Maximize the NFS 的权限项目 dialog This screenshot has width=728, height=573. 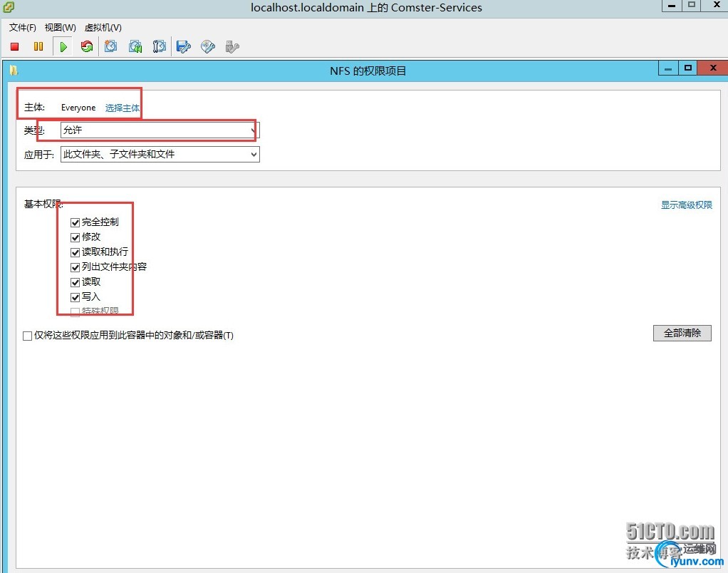point(688,68)
